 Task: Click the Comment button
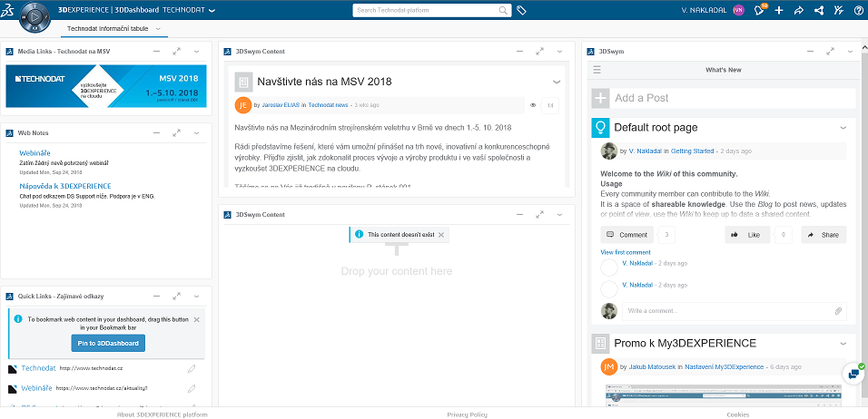pos(627,235)
